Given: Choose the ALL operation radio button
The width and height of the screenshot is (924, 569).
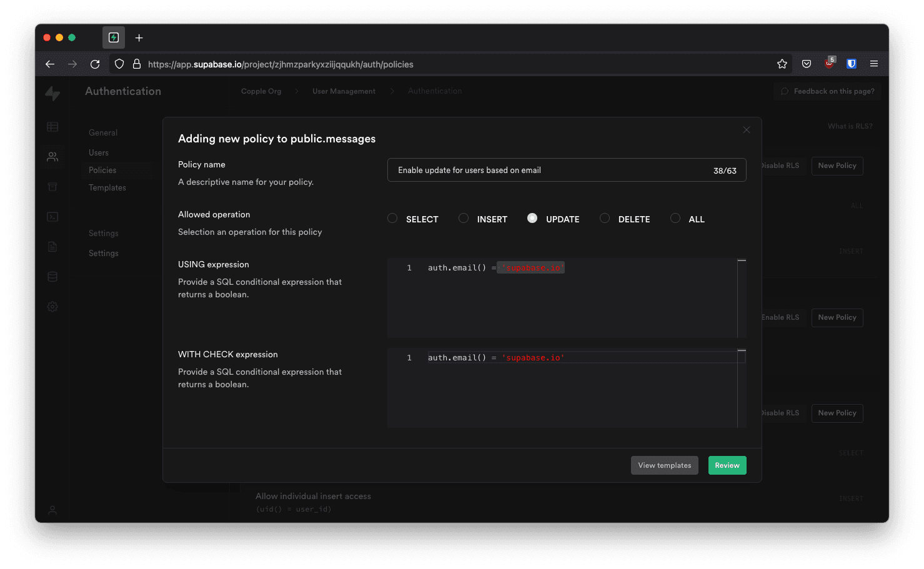Looking at the screenshot, I should pyautogui.click(x=675, y=219).
